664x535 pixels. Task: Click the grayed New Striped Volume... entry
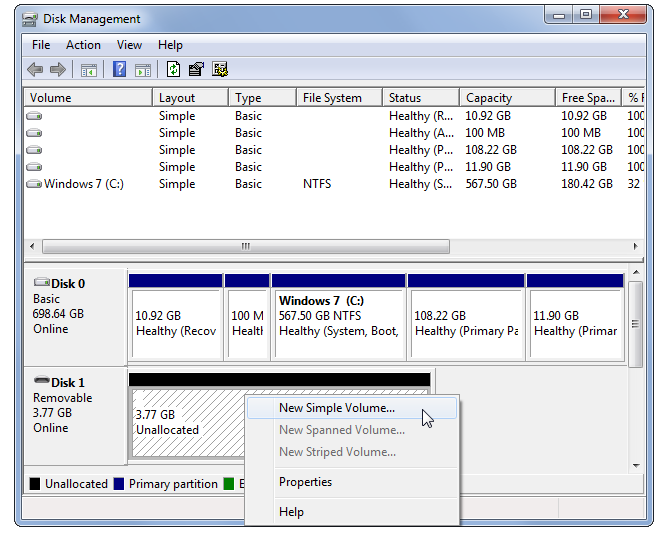point(352,452)
